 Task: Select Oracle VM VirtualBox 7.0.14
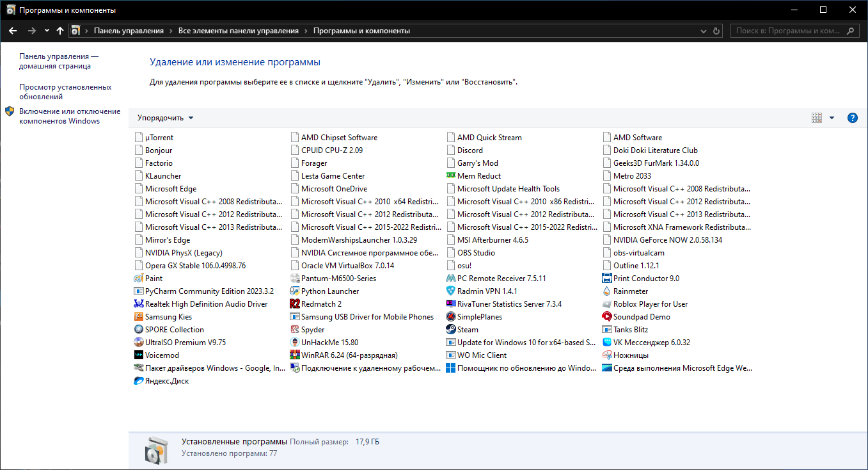[343, 266]
